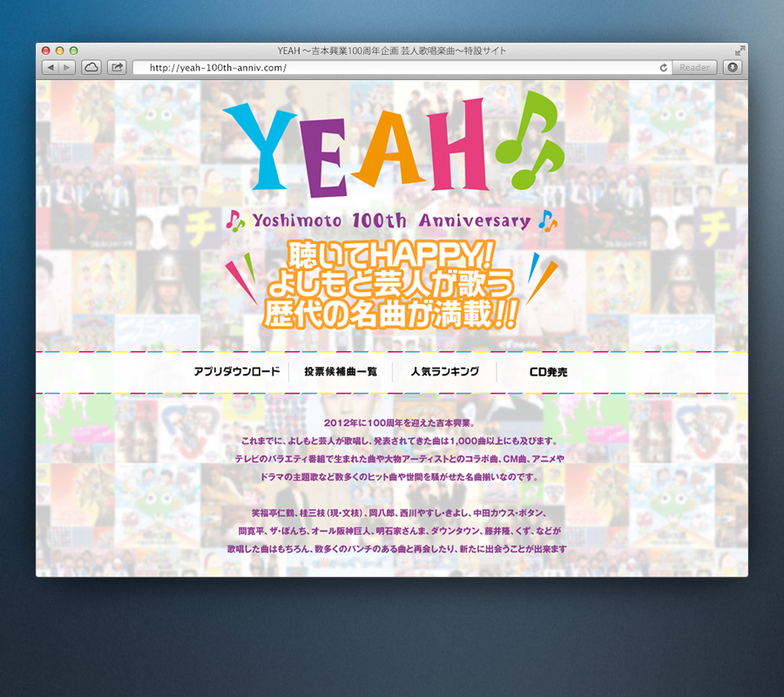784x697 pixels.
Task: Go to the 人気ランキング page
Action: coord(445,372)
